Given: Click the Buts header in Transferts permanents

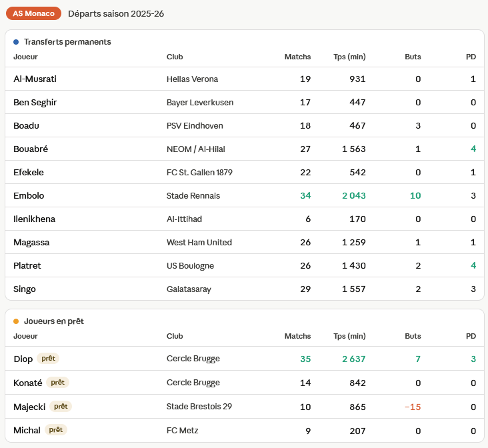Looking at the screenshot, I should tap(413, 57).
